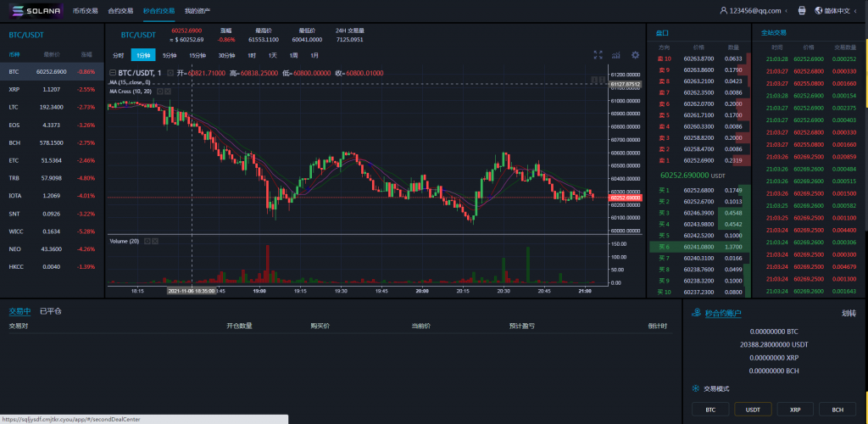This screenshot has width=868, height=424.
Task: Select the 5分钟 chart interval
Action: (x=170, y=55)
